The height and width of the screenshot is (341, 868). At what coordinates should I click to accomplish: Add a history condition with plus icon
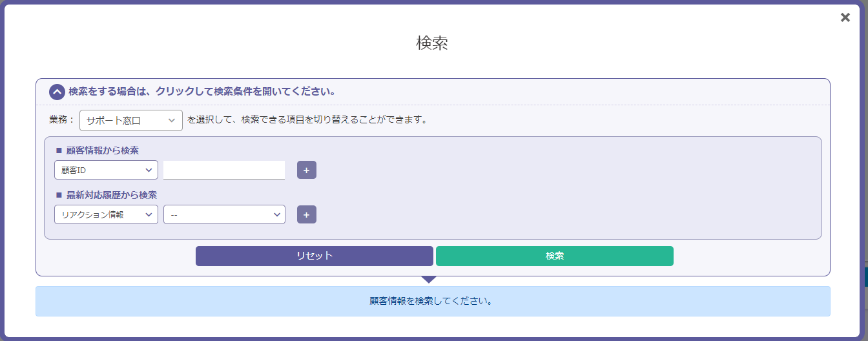(307, 214)
